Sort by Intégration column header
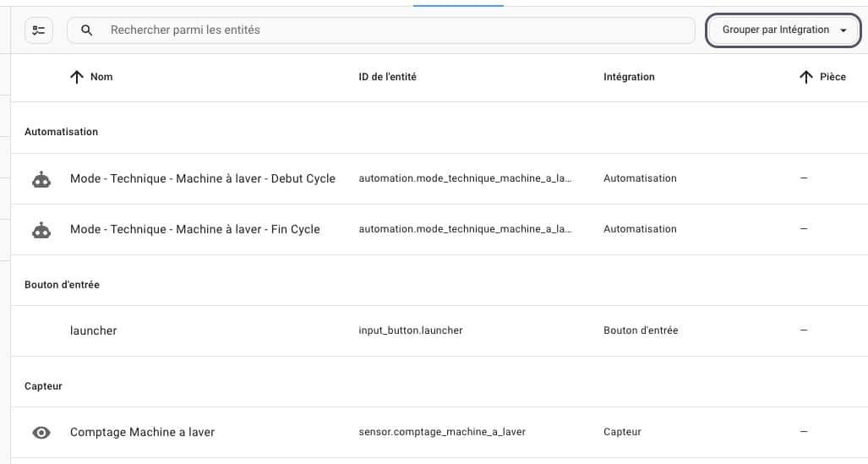The width and height of the screenshot is (868, 464). tap(629, 77)
